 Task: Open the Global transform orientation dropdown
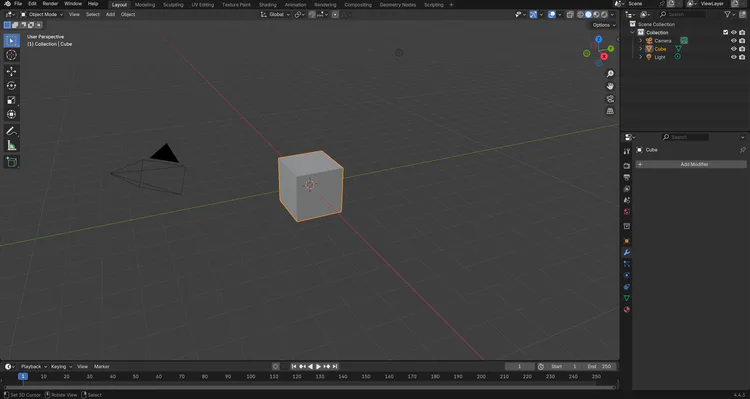tap(275, 14)
